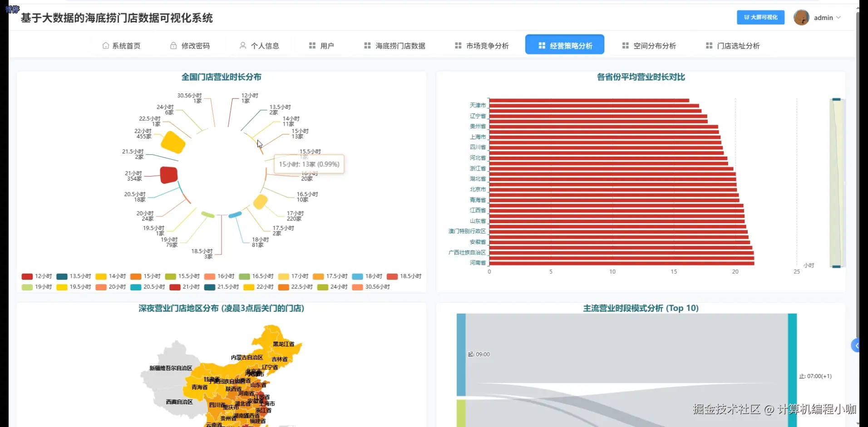This screenshot has height=427, width=868.
Task: Collapse the right side panel chevron
Action: 857,345
